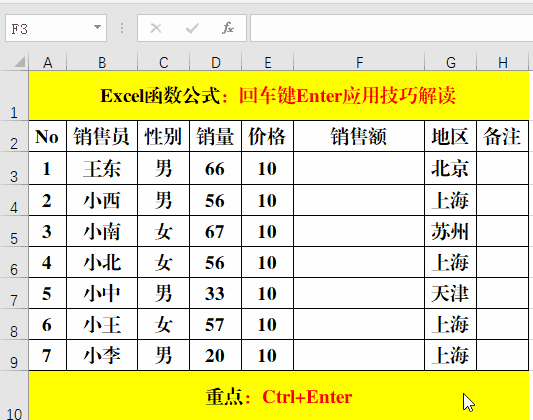Select column C header
This screenshot has width=533, height=420.
[164, 62]
